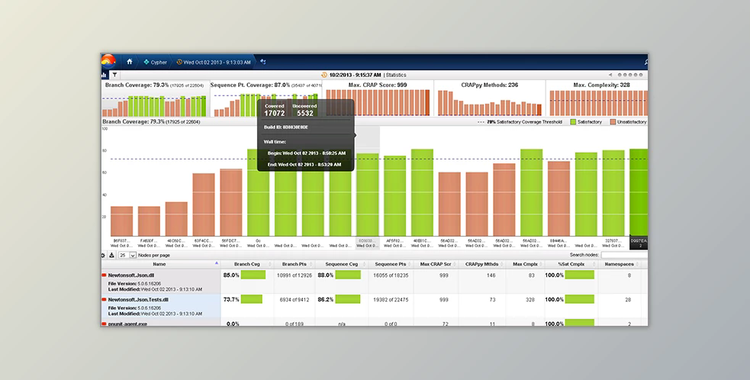Sort by %Sat Cmplx column header
The height and width of the screenshot is (380, 750).
click(571, 264)
